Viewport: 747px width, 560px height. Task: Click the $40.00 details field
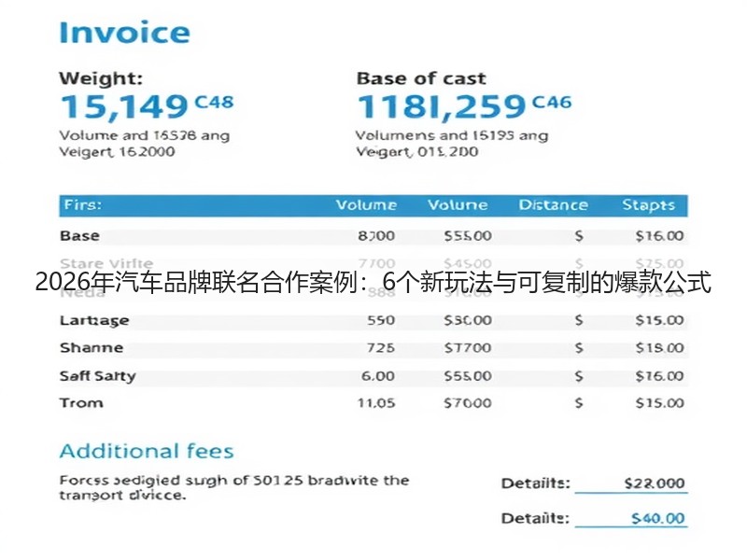click(x=631, y=518)
